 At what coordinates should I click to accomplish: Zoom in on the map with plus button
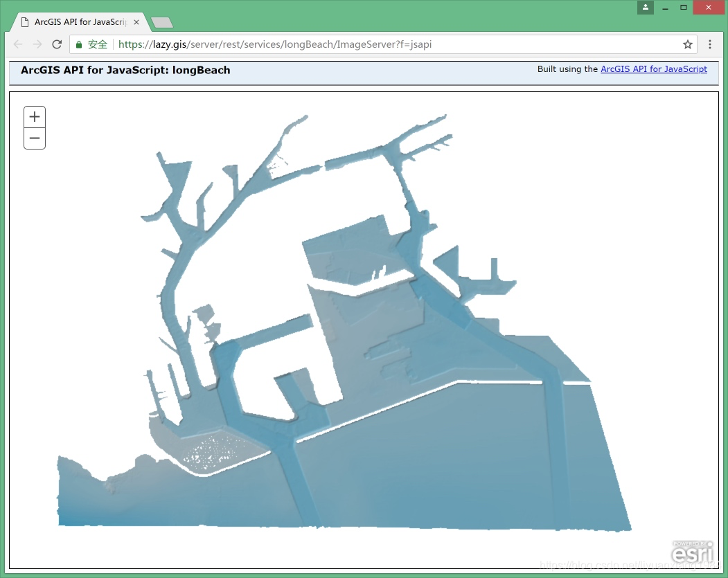tap(35, 117)
